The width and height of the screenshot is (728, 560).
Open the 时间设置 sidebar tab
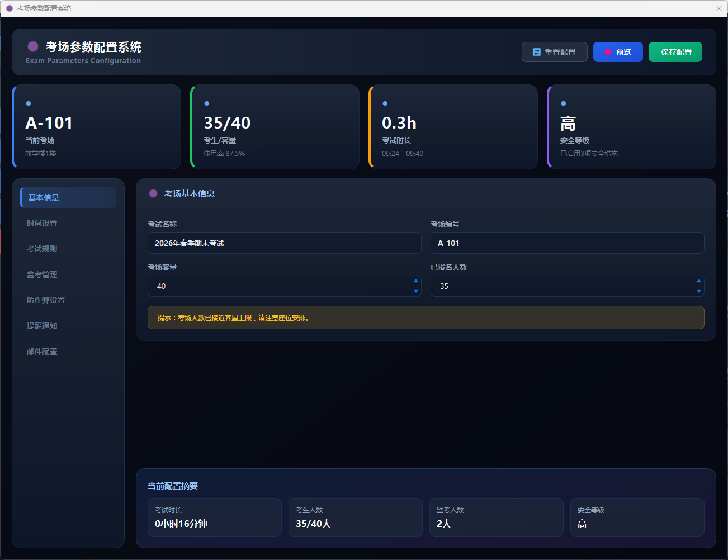[x=42, y=223]
